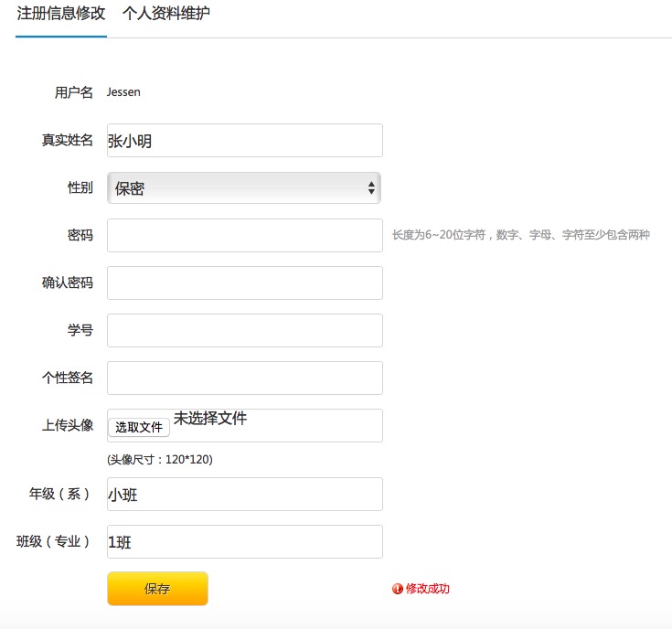The image size is (672, 629).
Task: Click the 学号 input field
Action: (245, 330)
